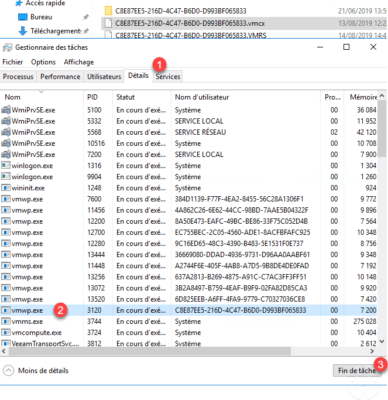Click vmwp.exe icon with PID 13520

point(6,299)
